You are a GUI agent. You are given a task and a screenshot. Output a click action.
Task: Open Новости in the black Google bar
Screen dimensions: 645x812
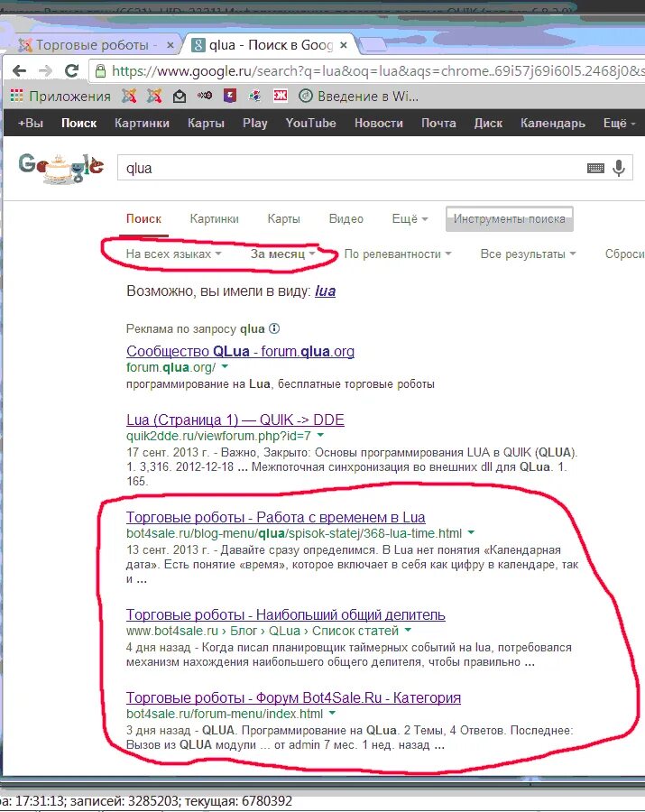(x=378, y=124)
